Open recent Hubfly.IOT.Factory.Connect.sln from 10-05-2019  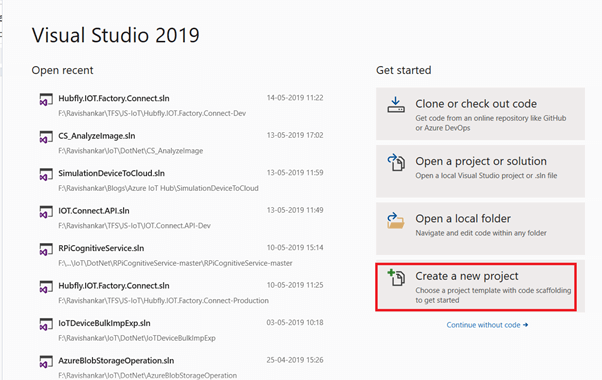pos(181,292)
